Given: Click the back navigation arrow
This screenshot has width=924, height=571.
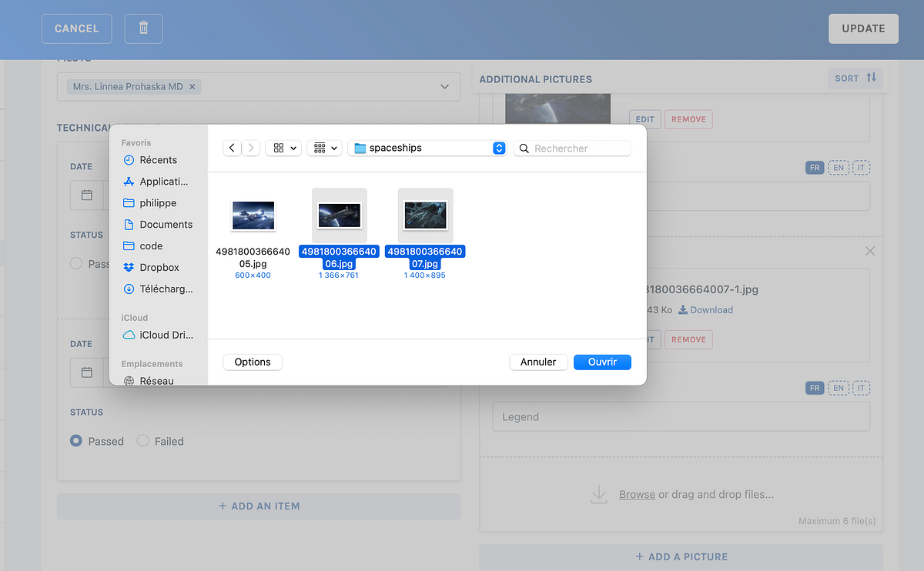Looking at the screenshot, I should point(232,147).
